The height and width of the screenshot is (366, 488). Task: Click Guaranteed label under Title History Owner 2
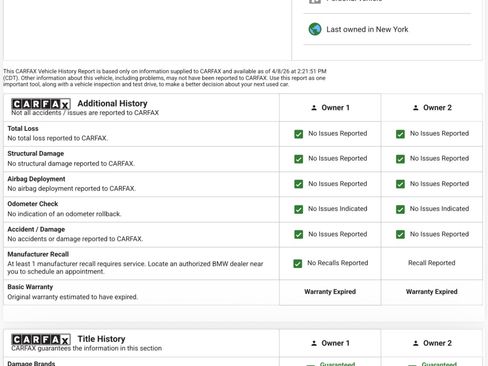coord(439,364)
